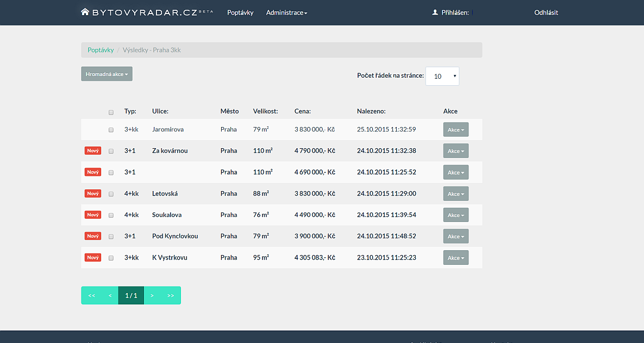Open Akce dropdown for K Vystrkovu row
This screenshot has height=343, width=644.
coord(455,258)
